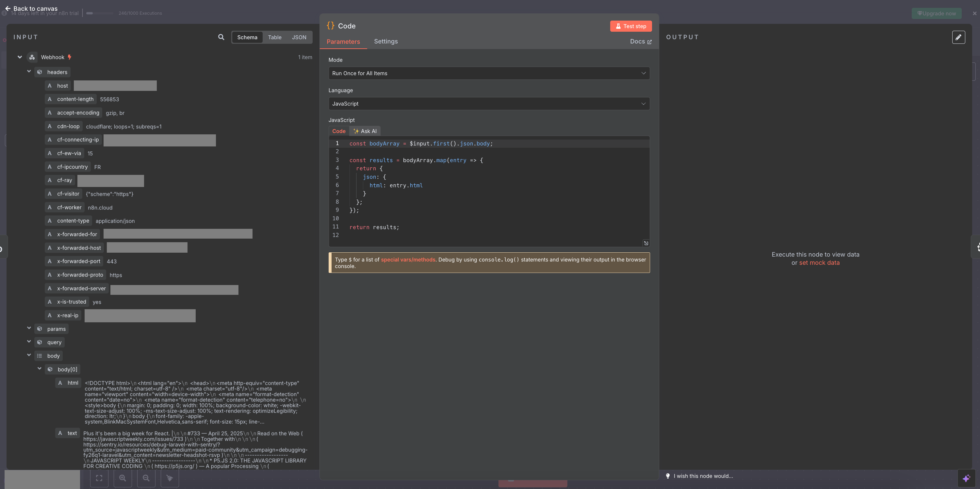Viewport: 980px width, 489px height.
Task: Click the Upgrade now button
Action: (936, 13)
